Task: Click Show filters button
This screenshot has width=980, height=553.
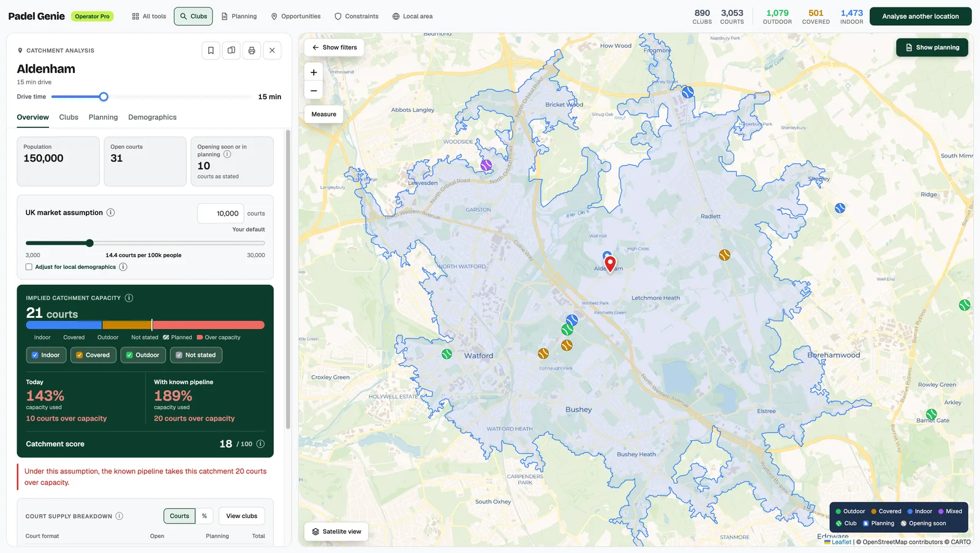Action: (334, 47)
